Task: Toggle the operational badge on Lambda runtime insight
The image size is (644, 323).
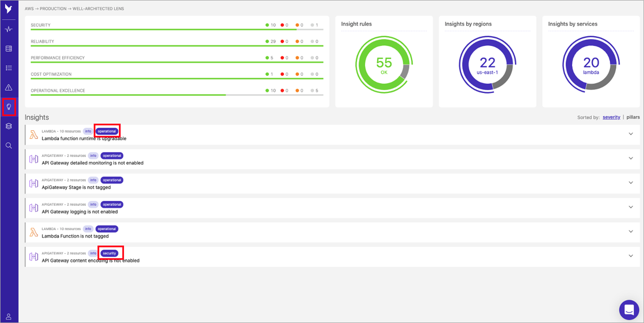Action: (106, 131)
